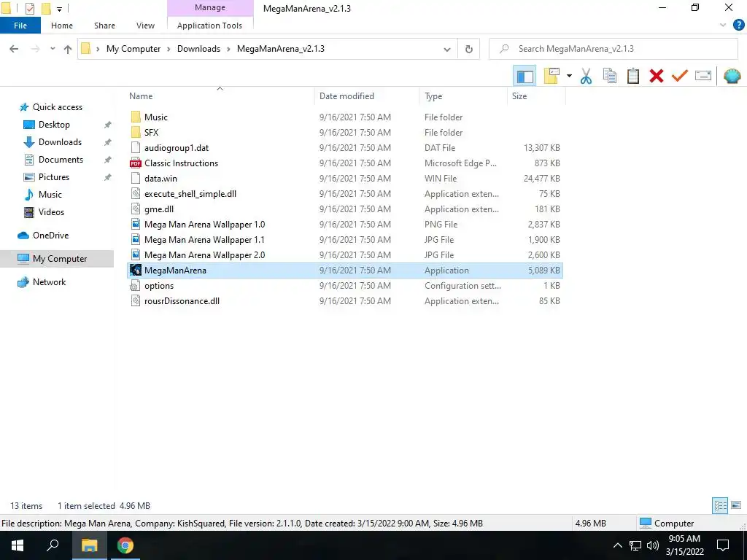Open the Windows Start menu
This screenshot has width=747, height=560.
coord(18,545)
